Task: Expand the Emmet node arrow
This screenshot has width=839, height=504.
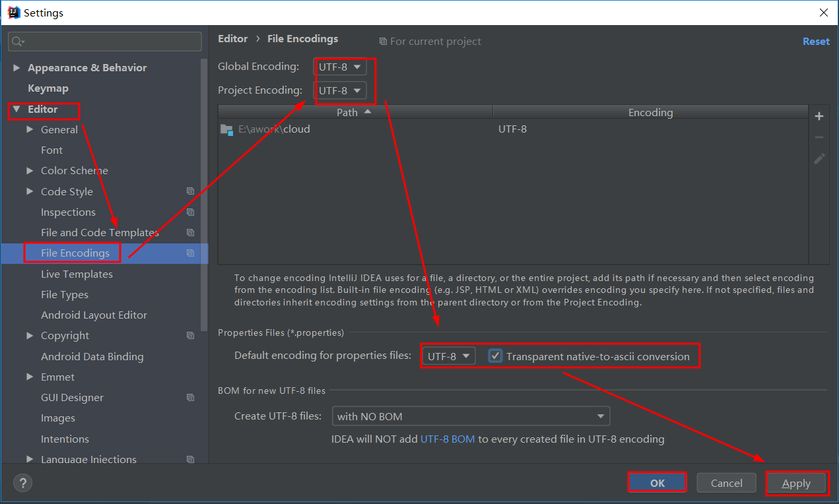Action: [x=30, y=377]
